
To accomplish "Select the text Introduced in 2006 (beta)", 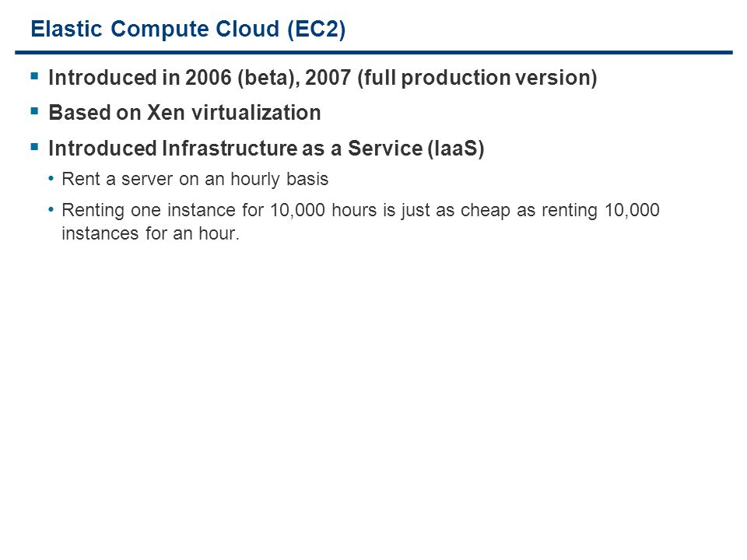I will [x=174, y=78].
